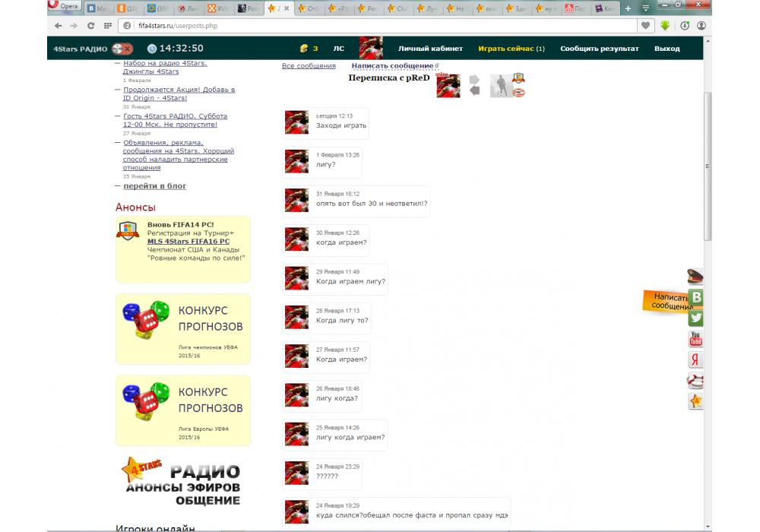This screenshot has height=532, width=760.
Task: Click the lifebuoy help sidebar icon
Action: tap(695, 380)
